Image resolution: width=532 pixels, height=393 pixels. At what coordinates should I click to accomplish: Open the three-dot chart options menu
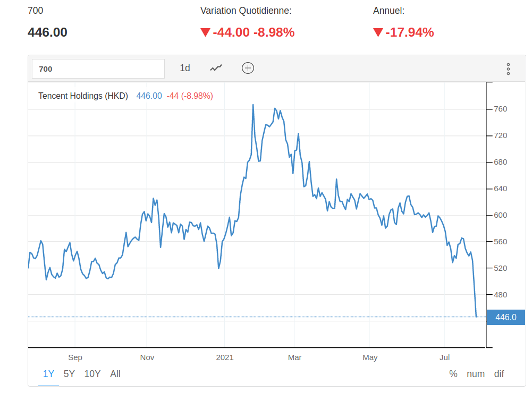pos(508,69)
